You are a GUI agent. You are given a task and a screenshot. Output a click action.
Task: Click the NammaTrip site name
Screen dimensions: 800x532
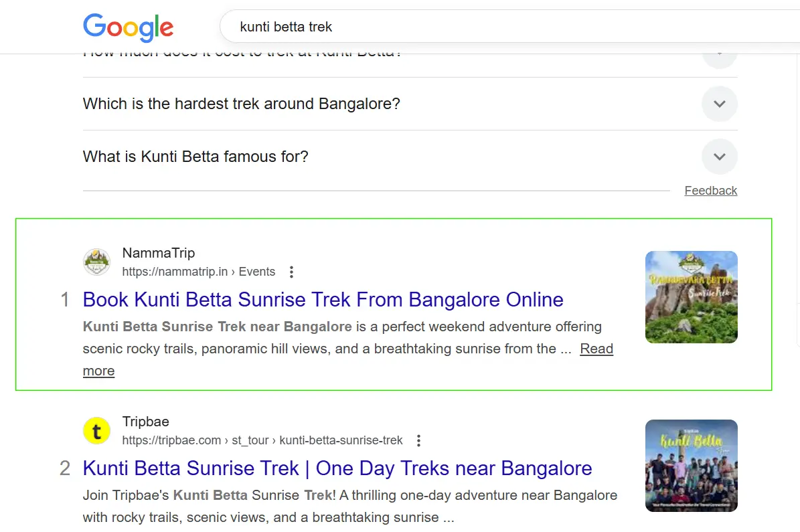point(159,253)
